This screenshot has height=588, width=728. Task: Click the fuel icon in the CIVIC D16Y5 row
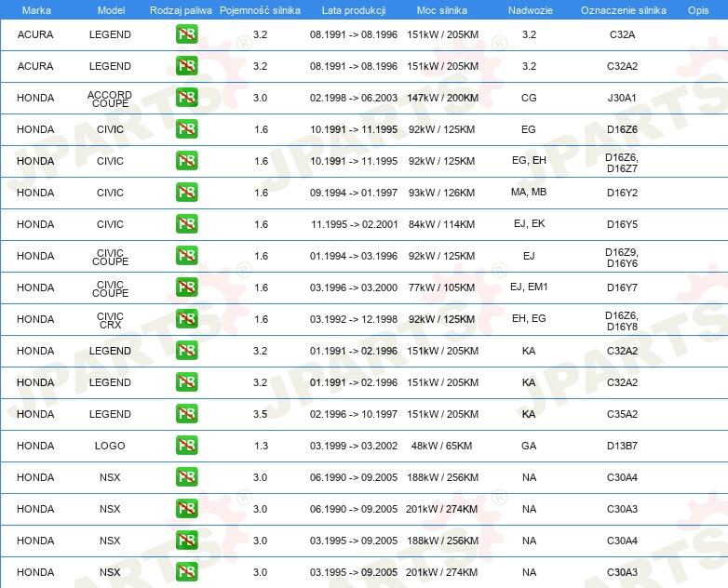click(186, 223)
